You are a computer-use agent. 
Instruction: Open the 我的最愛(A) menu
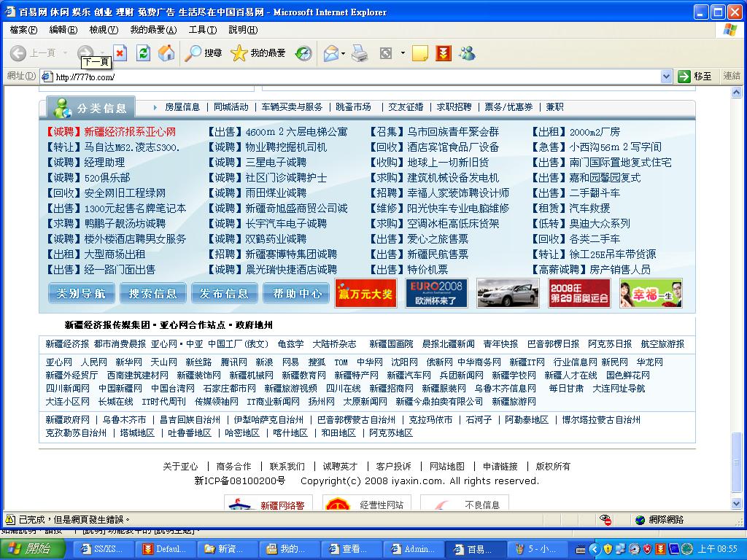[x=153, y=30]
